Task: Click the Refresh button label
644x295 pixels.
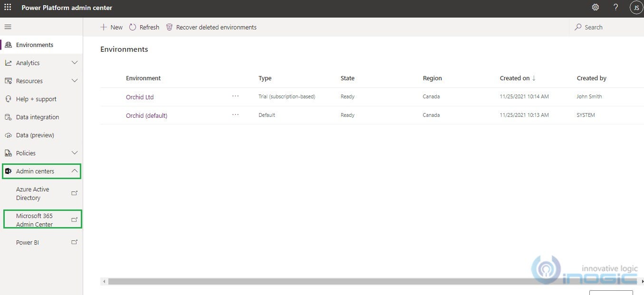Action: click(x=149, y=27)
